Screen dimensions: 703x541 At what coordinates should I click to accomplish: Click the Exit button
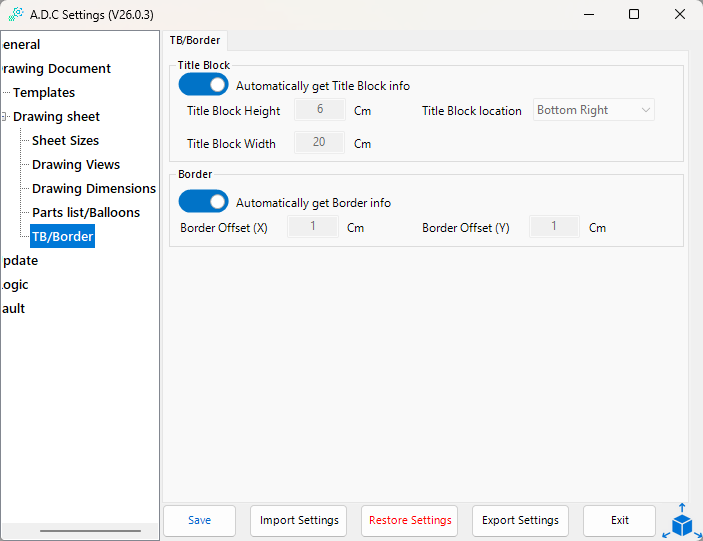click(x=619, y=521)
